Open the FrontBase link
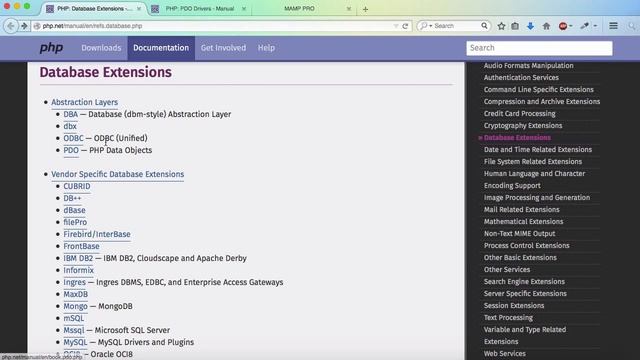The image size is (640, 360). click(x=81, y=246)
